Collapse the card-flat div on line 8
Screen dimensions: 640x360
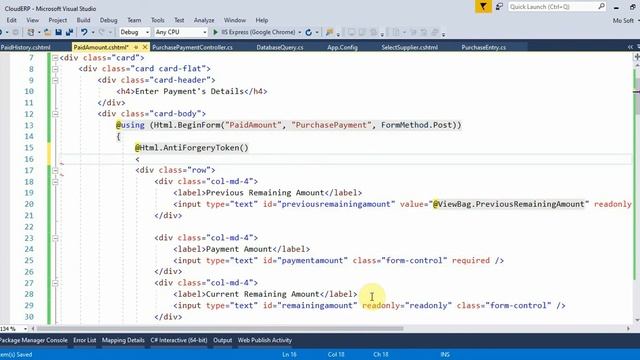click(55, 69)
